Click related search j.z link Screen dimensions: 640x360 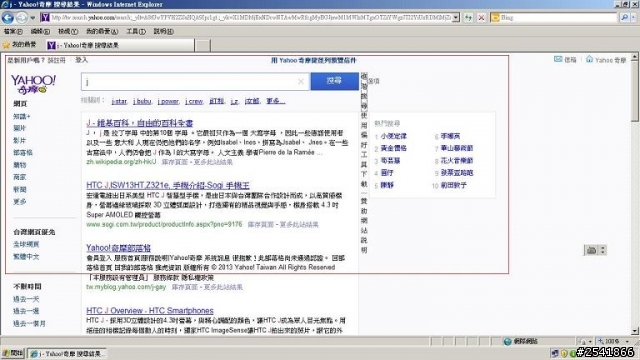234,101
